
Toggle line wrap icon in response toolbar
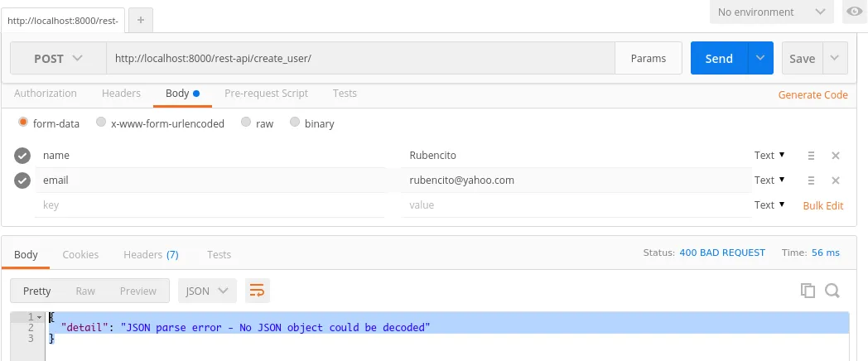[257, 291]
